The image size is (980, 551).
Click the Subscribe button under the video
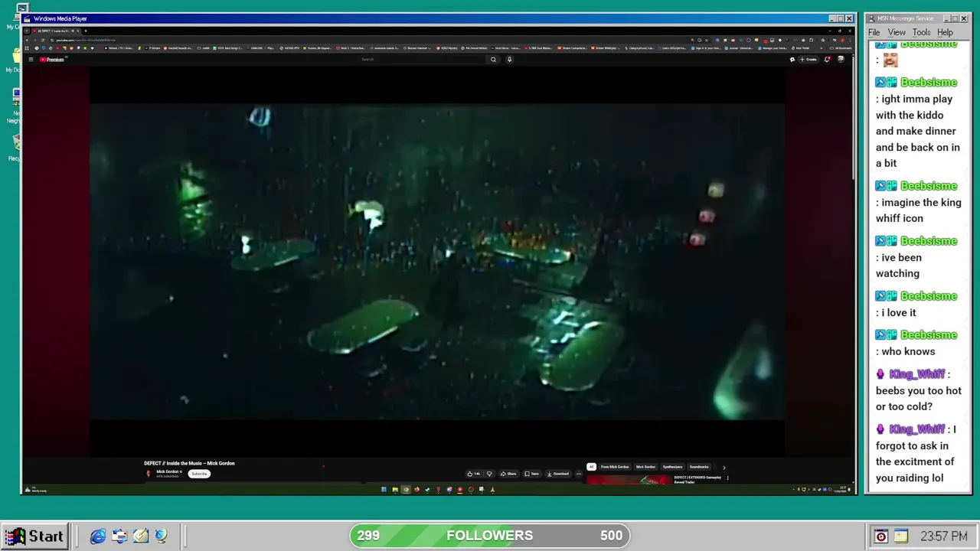(199, 474)
